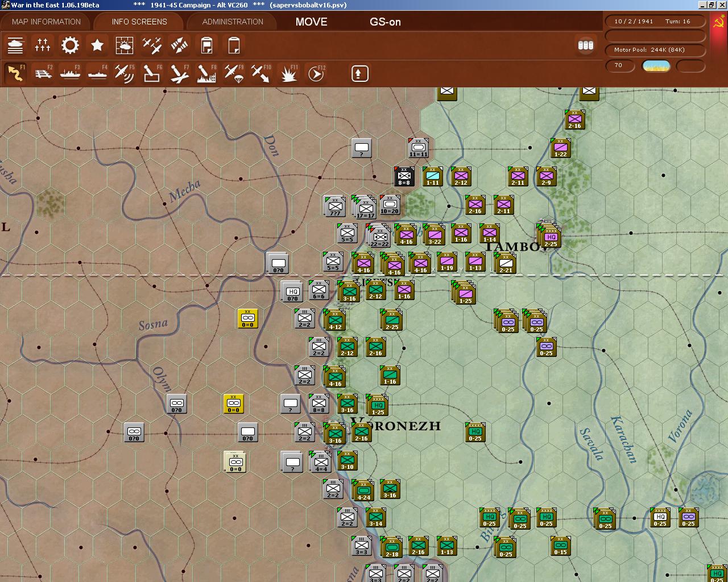Viewport: 728px width, 582px height.
Task: Select the F11 explosion icon
Action: tap(288, 73)
